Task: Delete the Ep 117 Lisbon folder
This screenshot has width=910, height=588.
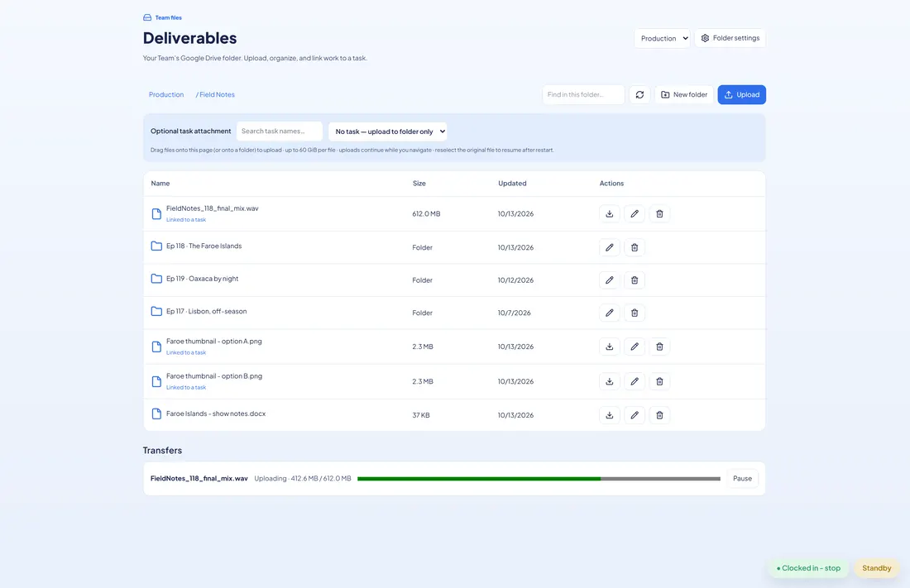Action: (x=635, y=313)
